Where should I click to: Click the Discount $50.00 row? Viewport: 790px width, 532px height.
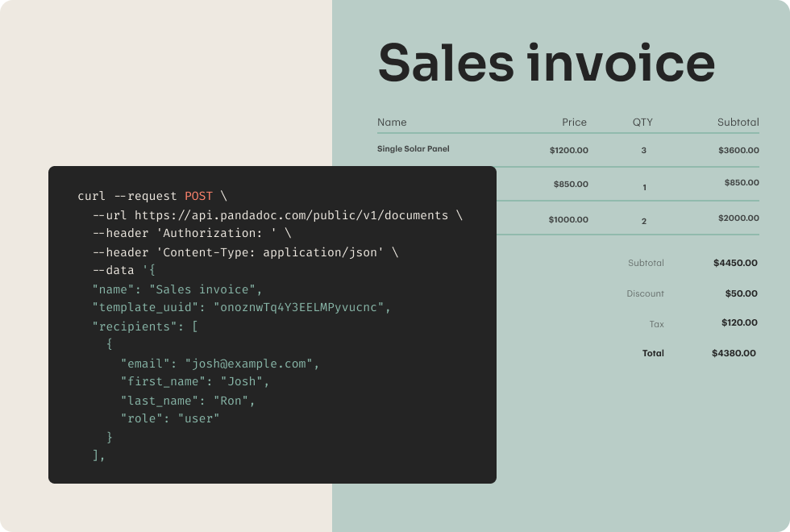click(x=693, y=293)
